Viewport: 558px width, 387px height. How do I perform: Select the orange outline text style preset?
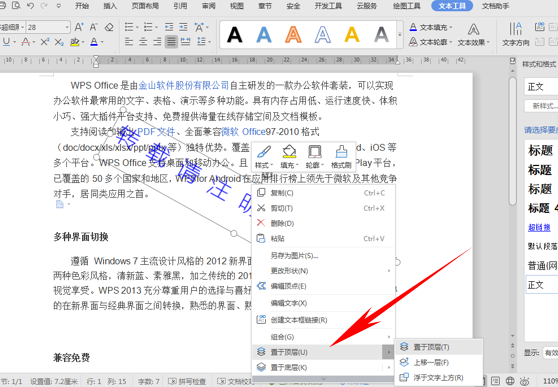pyautogui.click(x=293, y=35)
